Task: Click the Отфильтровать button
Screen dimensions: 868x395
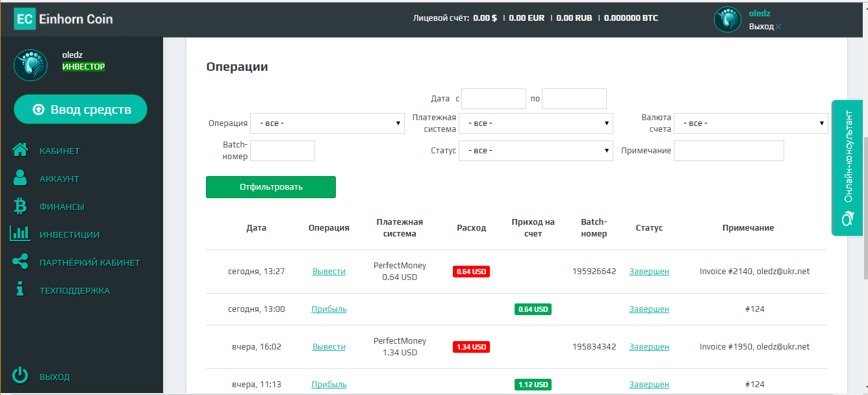Action: coord(271,187)
